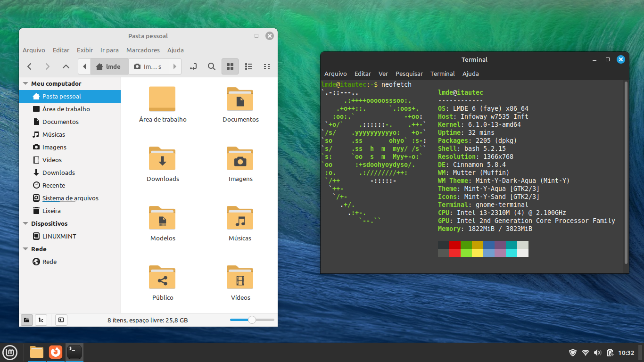Select Vídeos folder icon

click(240, 278)
